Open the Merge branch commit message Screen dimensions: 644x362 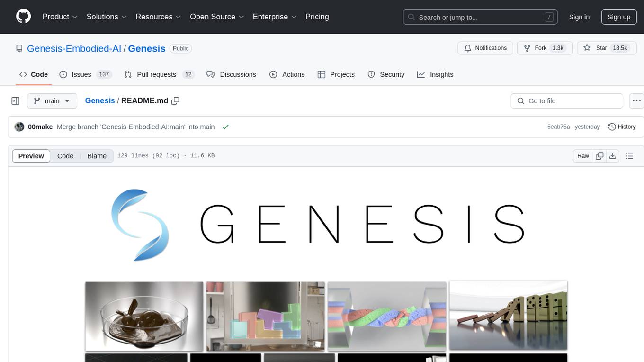135,127
